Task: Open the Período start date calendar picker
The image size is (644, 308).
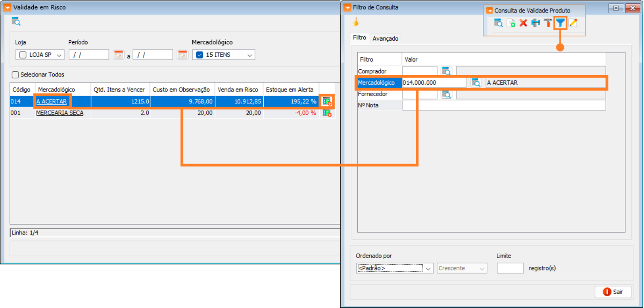Action: point(118,55)
